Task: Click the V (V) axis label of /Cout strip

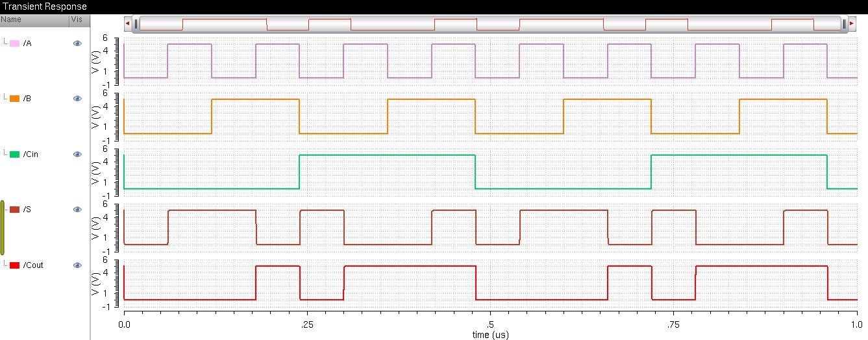Action: tap(96, 284)
